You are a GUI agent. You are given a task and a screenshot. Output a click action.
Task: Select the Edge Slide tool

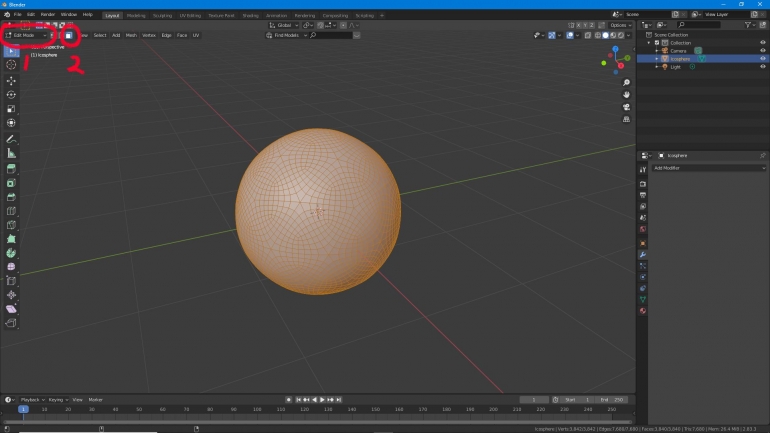11,281
